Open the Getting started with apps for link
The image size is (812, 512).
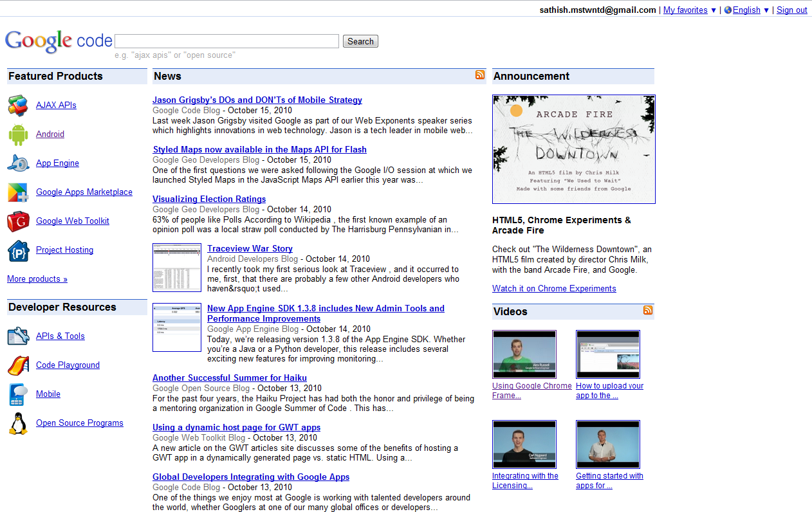(609, 480)
